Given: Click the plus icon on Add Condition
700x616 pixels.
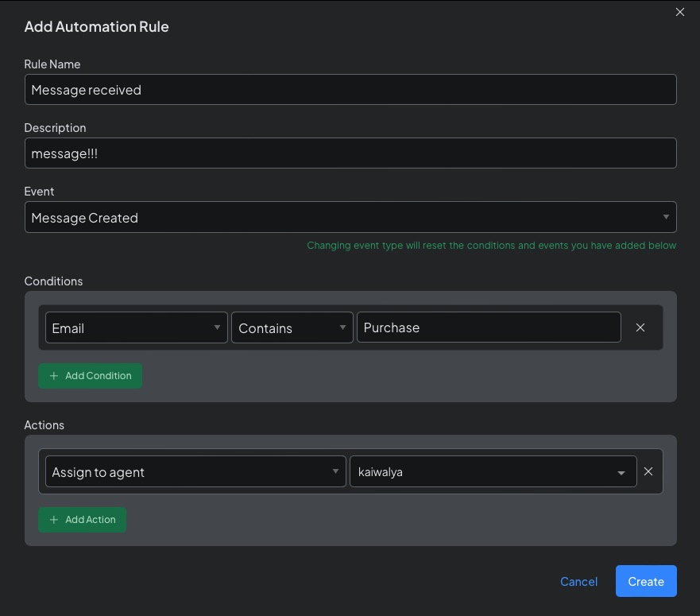Looking at the screenshot, I should point(54,375).
